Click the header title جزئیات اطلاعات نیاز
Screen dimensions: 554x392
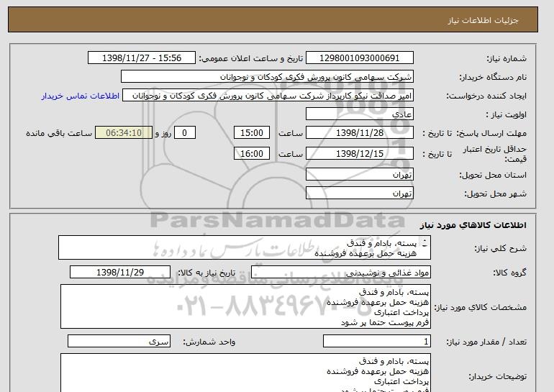pyautogui.click(x=483, y=20)
